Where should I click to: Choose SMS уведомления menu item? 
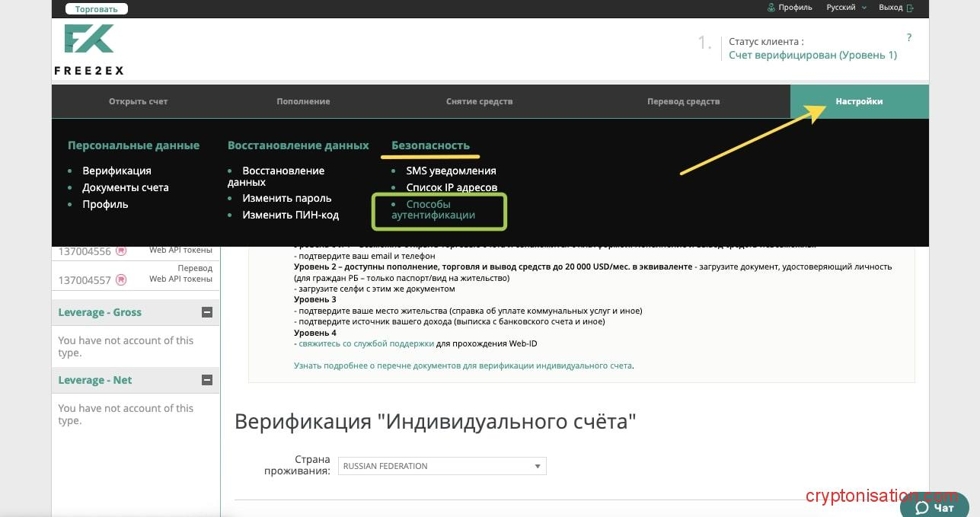pos(451,171)
